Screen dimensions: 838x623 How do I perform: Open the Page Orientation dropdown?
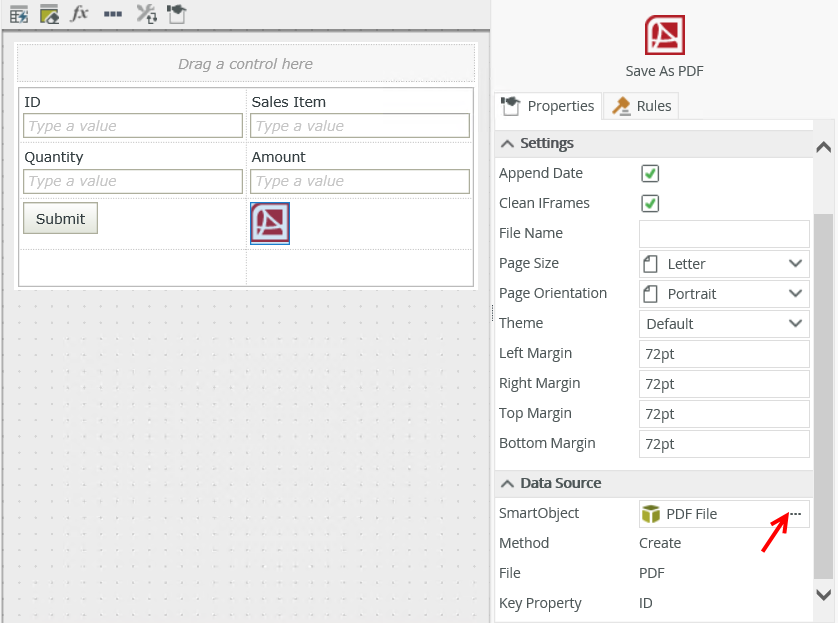pyautogui.click(x=724, y=293)
